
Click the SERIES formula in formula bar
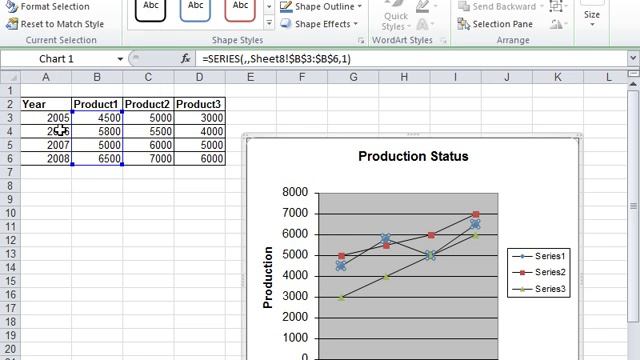tap(276, 59)
